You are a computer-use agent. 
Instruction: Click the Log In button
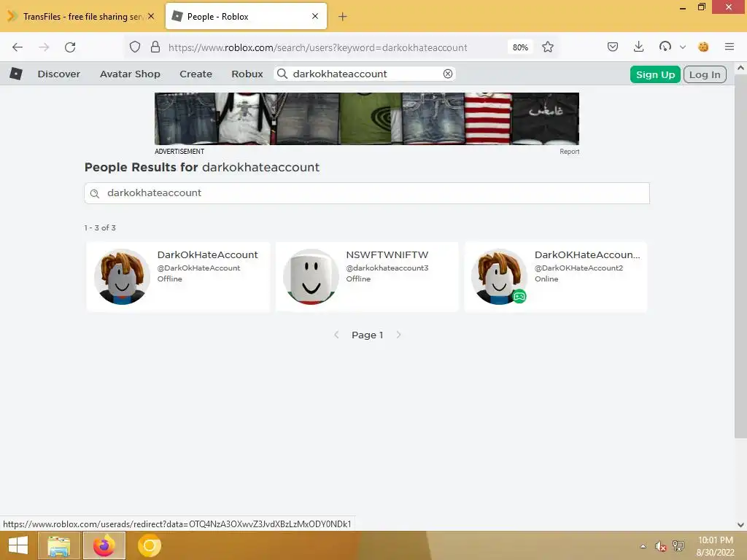[705, 74]
